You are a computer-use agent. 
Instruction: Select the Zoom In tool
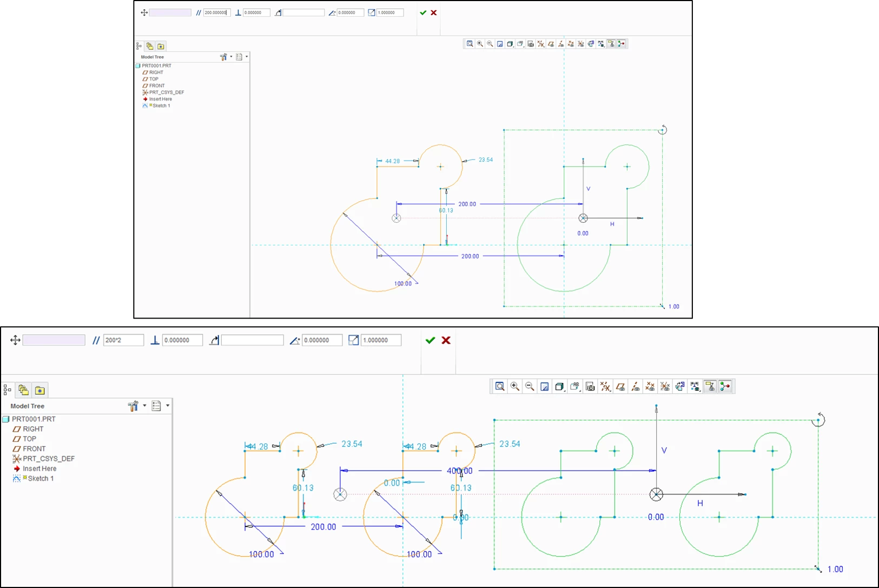[514, 386]
